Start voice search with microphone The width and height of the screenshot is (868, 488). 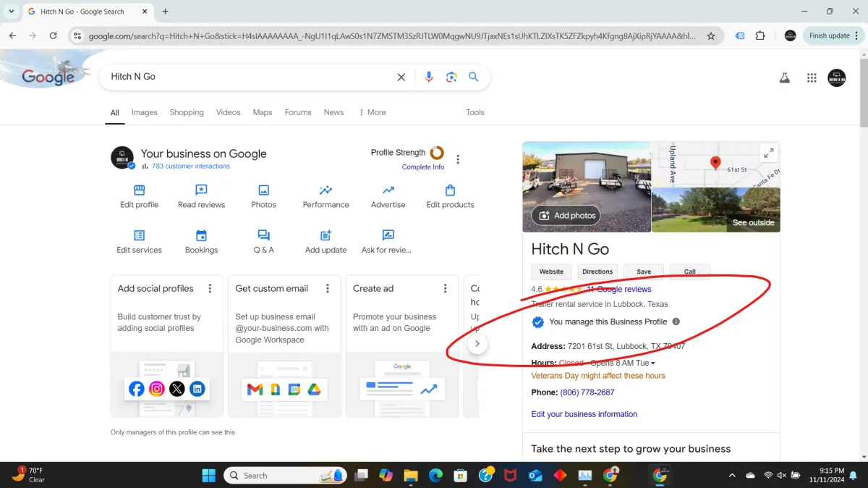point(429,77)
